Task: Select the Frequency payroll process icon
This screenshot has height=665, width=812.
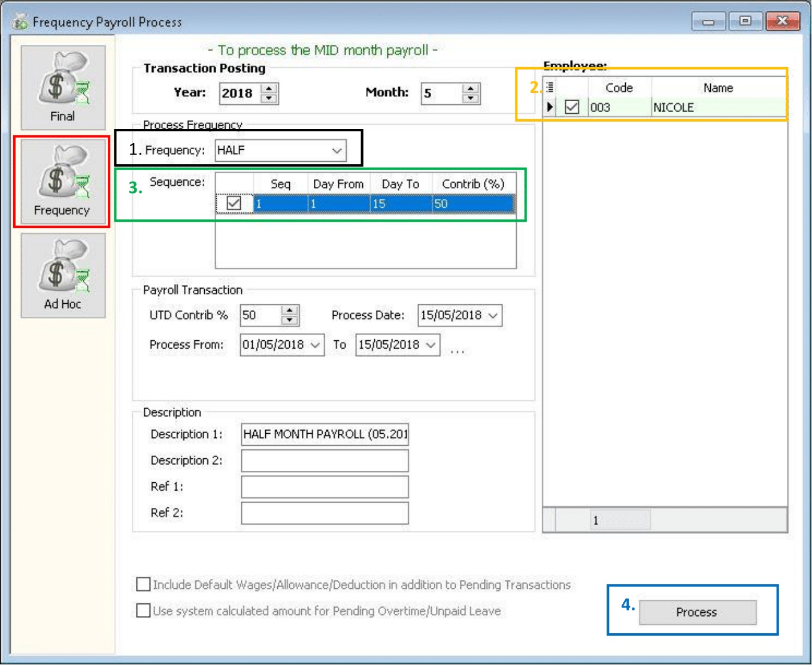Action: coord(62,182)
